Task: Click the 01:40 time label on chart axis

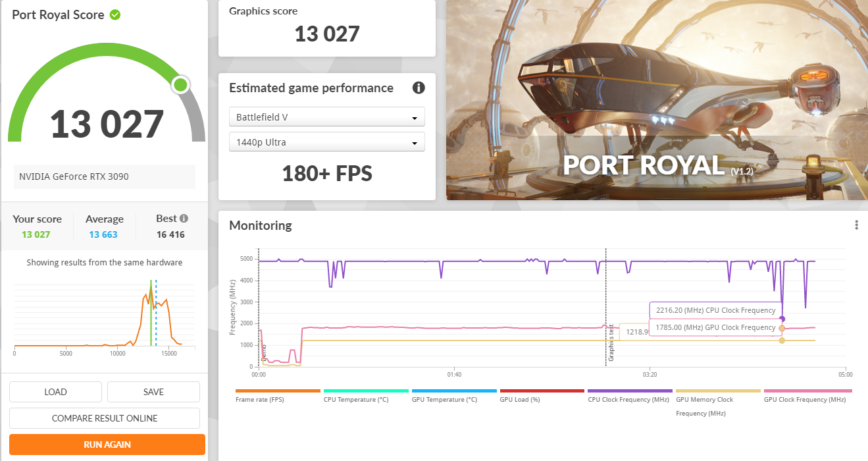Action: tap(454, 375)
